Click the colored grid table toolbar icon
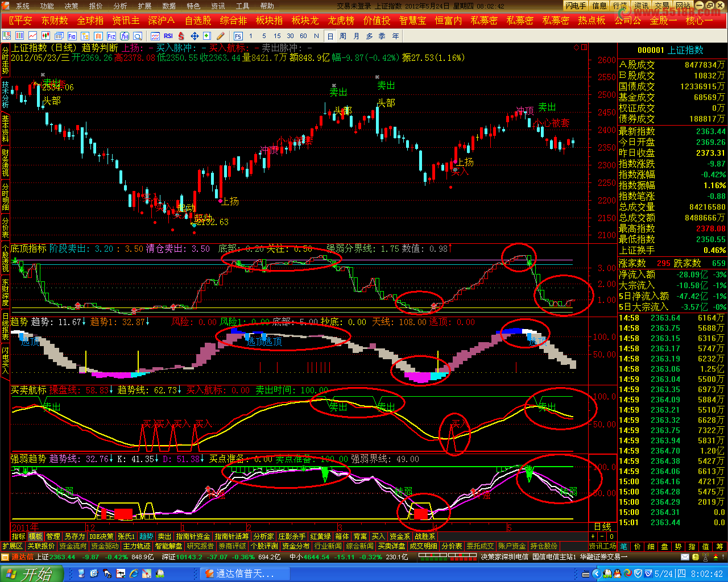728x582 pixels. click(20, 36)
